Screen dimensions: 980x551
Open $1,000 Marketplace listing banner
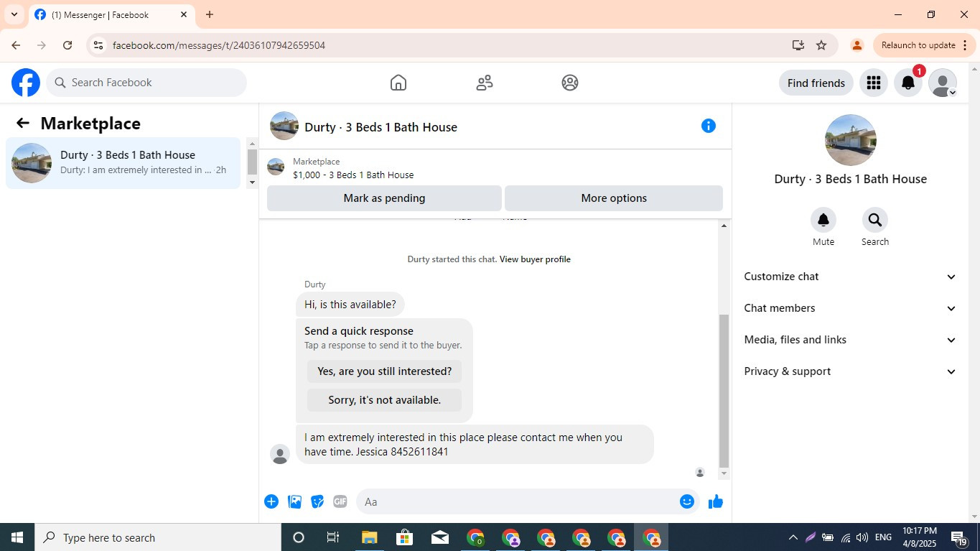495,168
